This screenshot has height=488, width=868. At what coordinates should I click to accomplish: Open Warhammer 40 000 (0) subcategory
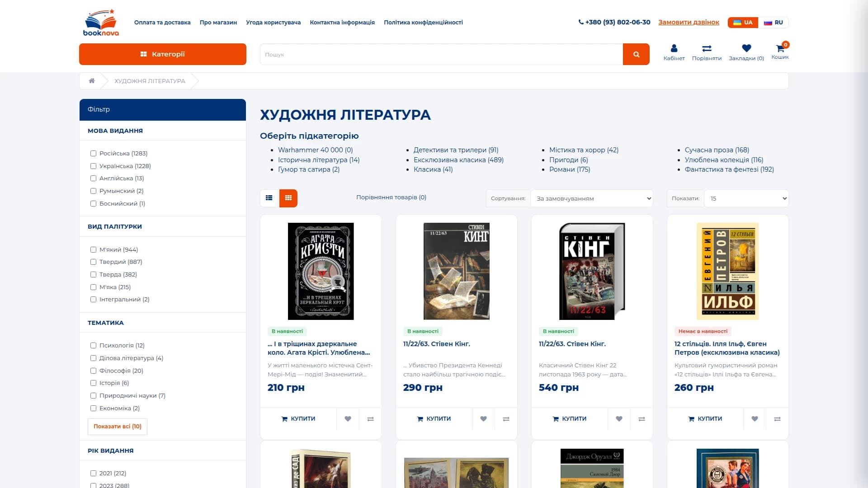315,150
